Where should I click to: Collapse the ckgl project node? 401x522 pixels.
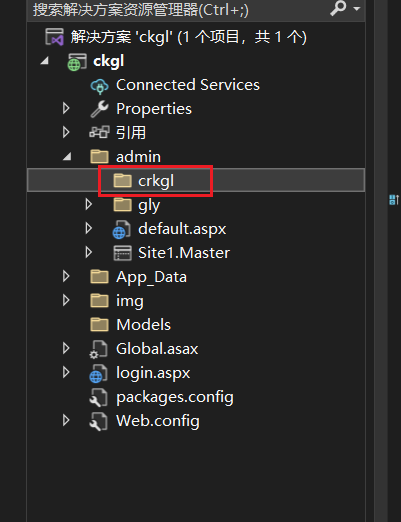[x=45, y=61]
